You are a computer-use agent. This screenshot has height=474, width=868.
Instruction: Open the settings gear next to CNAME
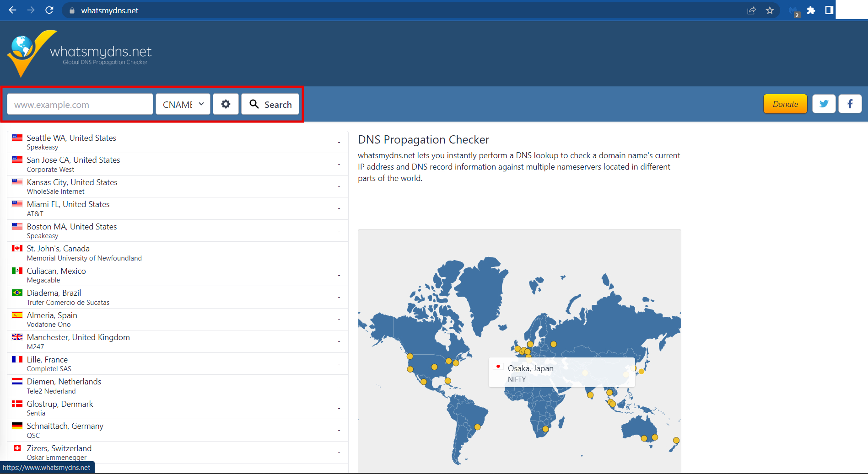pyautogui.click(x=226, y=104)
